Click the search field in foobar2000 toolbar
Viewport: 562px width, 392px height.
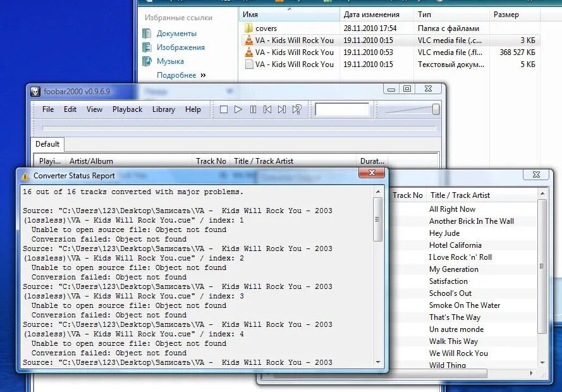pyautogui.click(x=341, y=109)
